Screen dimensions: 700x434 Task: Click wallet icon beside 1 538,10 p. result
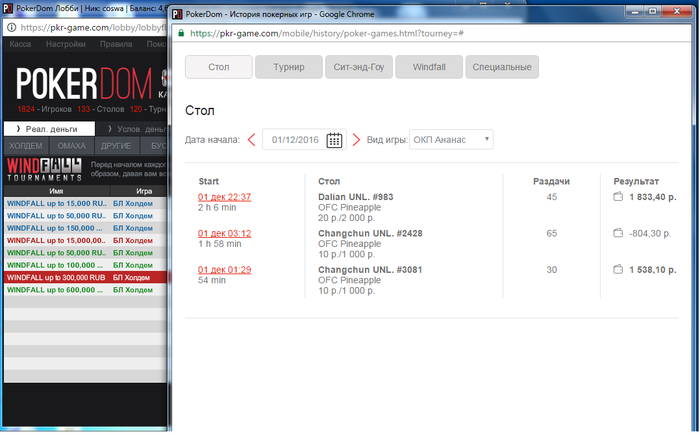618,269
